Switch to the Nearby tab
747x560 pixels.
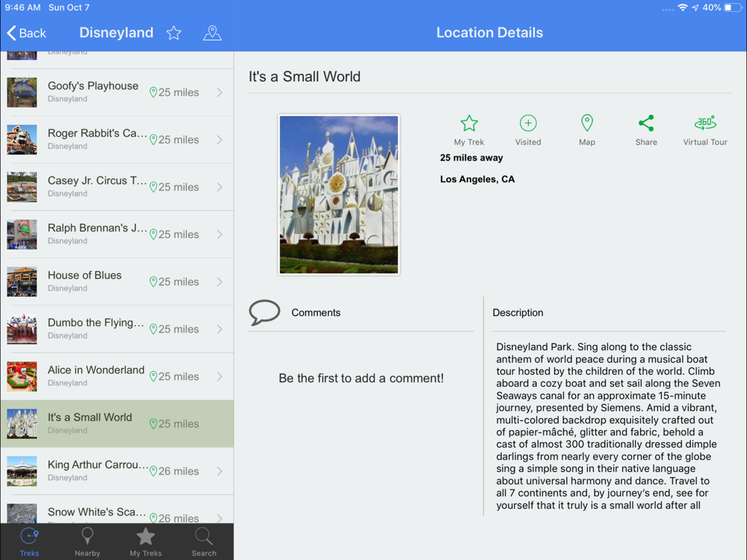coord(87,542)
